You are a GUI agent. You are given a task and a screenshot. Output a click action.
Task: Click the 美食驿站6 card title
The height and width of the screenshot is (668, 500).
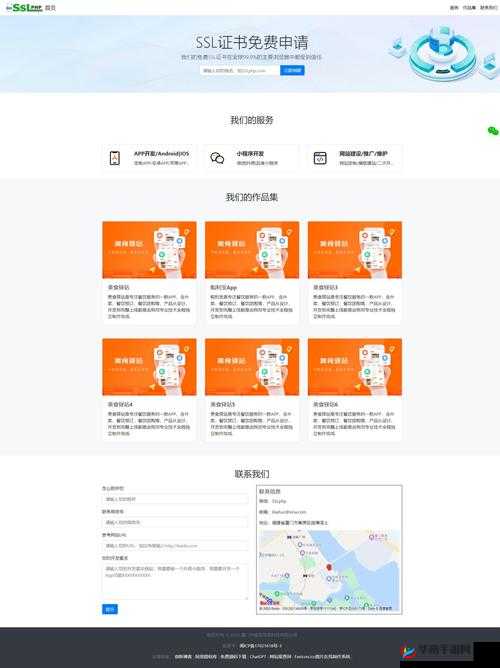(325, 404)
